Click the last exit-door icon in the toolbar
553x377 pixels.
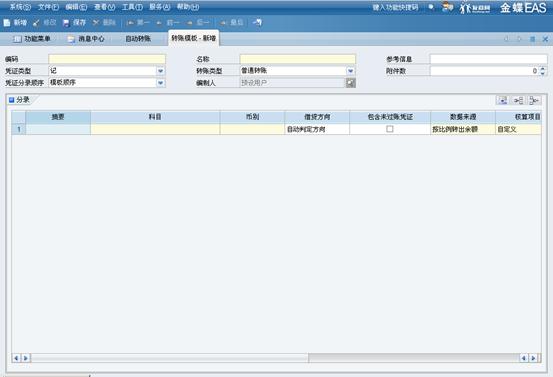257,23
